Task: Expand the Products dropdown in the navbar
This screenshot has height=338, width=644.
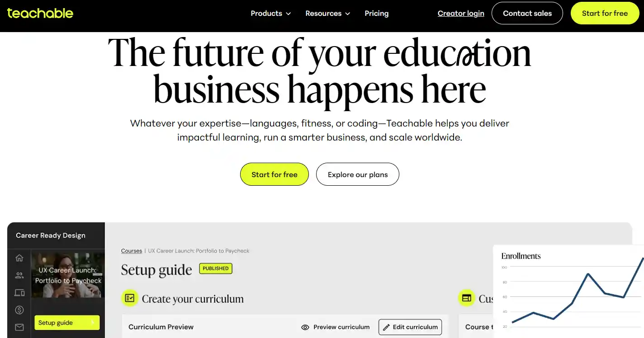Action: tap(270, 13)
